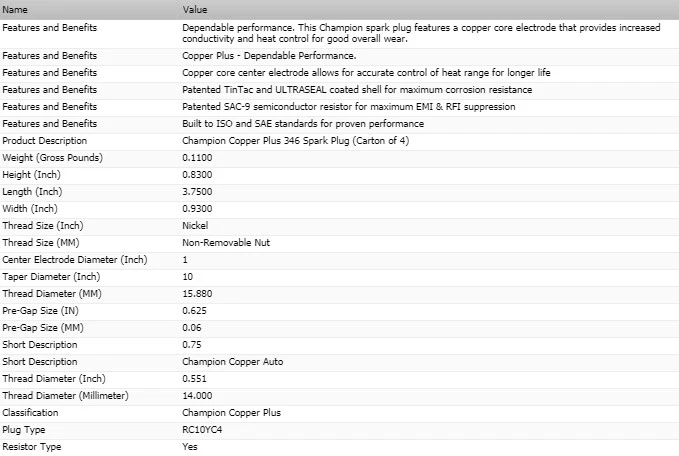679x456 pixels.
Task: Click the "Thread Diameter (Millimeter)" name cell
Action: point(65,396)
